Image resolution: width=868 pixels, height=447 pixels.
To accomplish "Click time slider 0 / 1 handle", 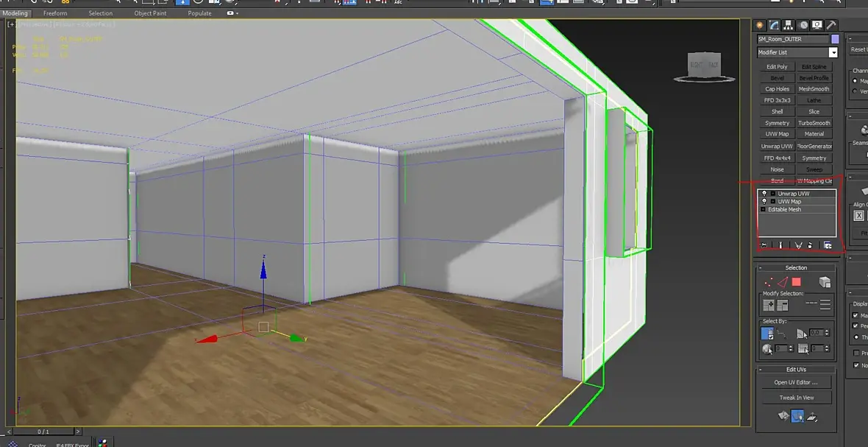I will [x=43, y=432].
